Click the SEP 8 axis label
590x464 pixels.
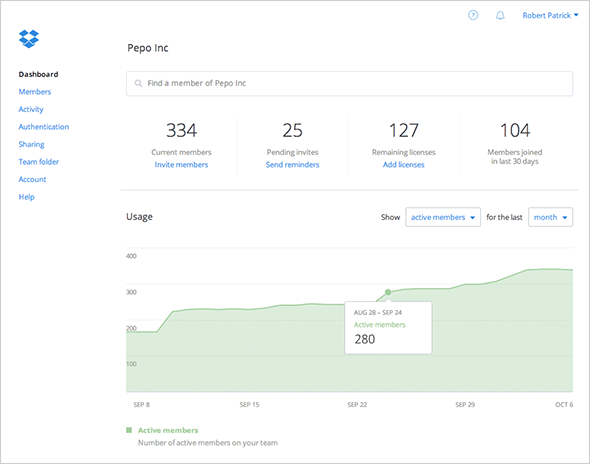tap(141, 405)
